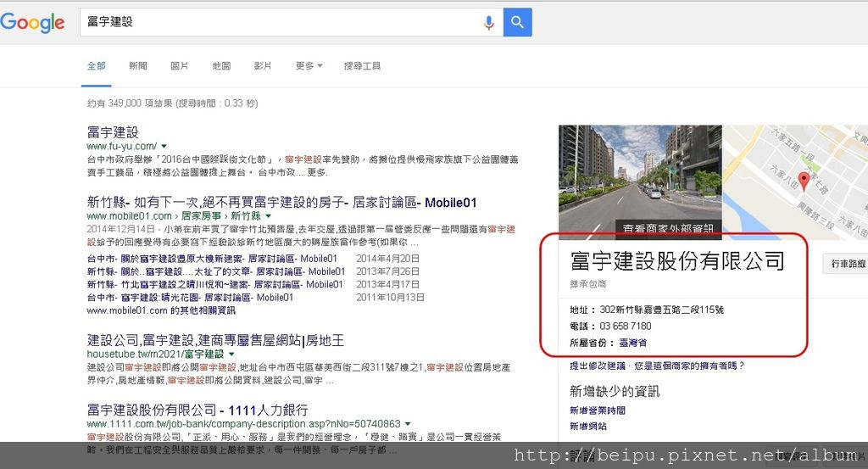Open sitelink 關於..富宇建設....太扯了的文章
The width and height of the screenshot is (868, 469).
point(216,271)
